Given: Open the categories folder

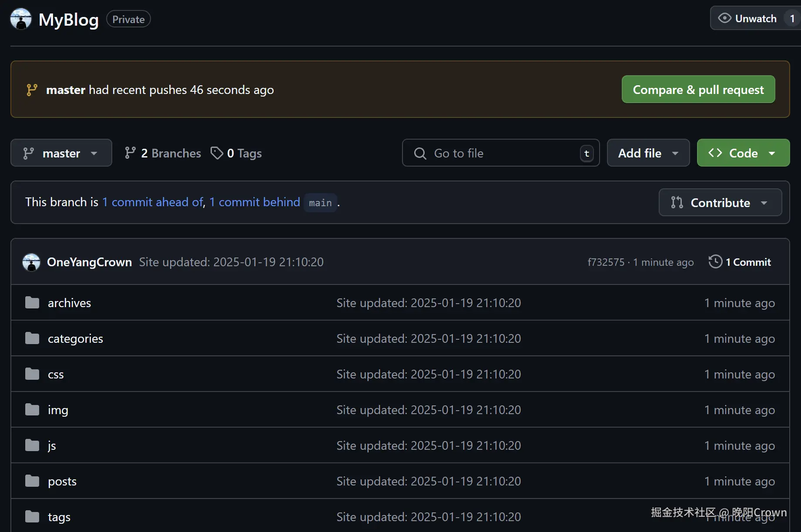Looking at the screenshot, I should click(75, 338).
